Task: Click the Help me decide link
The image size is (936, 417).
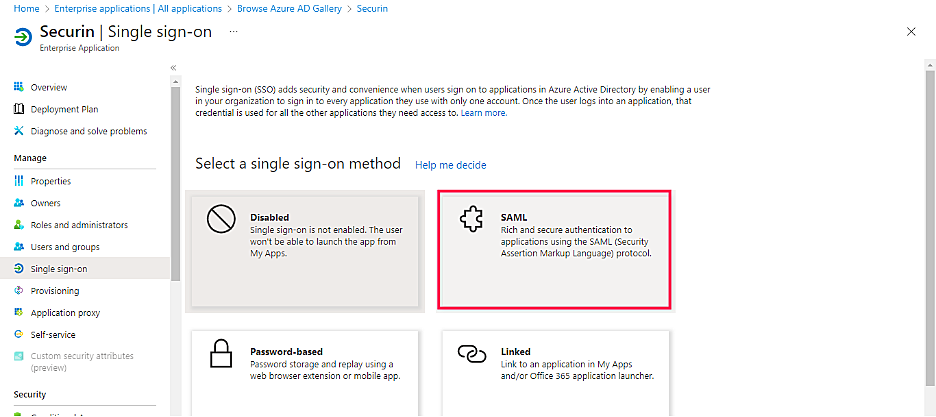Action: tap(451, 165)
